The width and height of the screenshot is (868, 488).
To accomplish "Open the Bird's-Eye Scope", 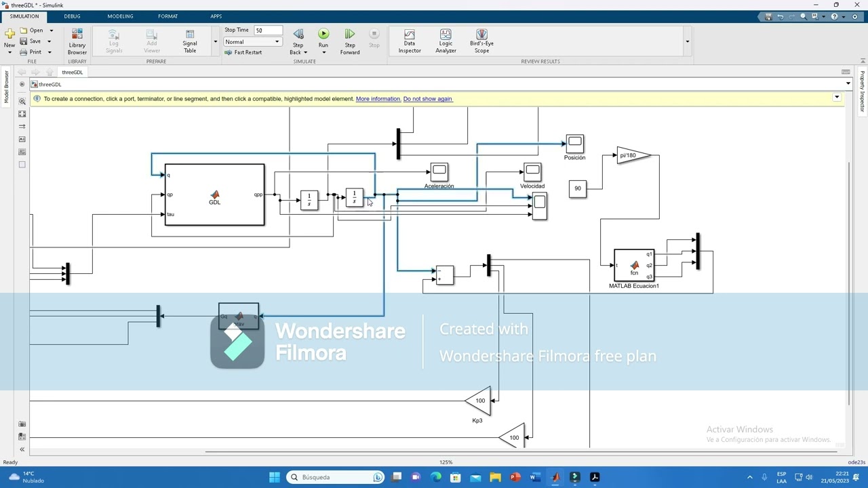I will point(481,41).
